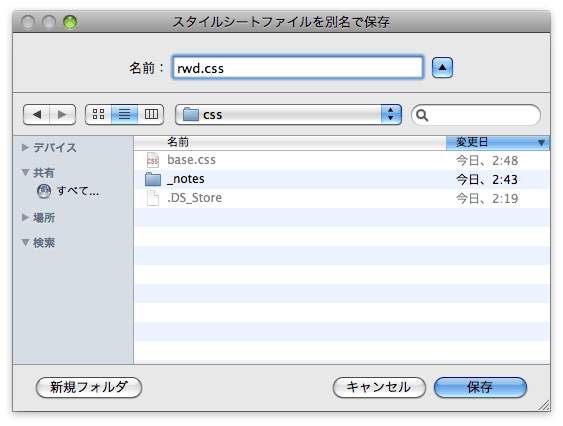The width and height of the screenshot is (563, 426).
Task: Go forward with the right arrow button
Action: (x=62, y=115)
